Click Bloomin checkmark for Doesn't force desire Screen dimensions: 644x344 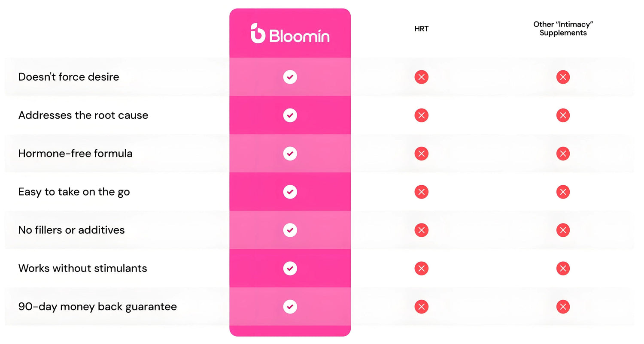pyautogui.click(x=290, y=77)
